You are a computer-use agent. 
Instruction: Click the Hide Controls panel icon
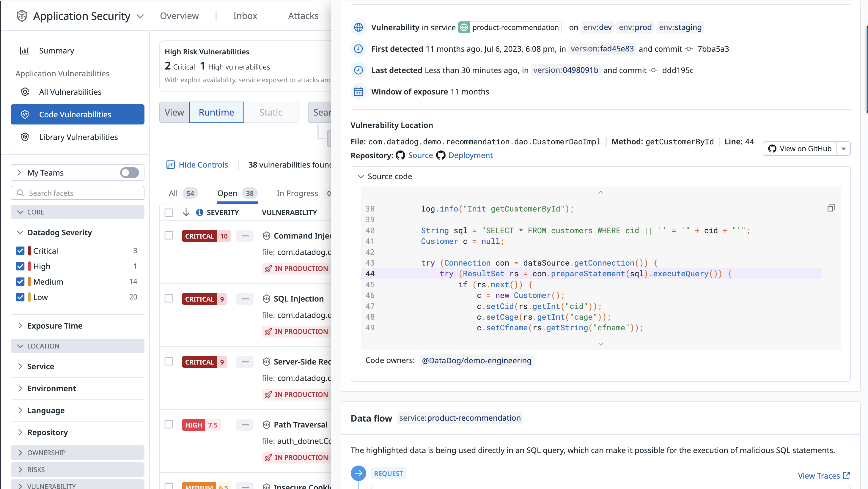click(171, 165)
